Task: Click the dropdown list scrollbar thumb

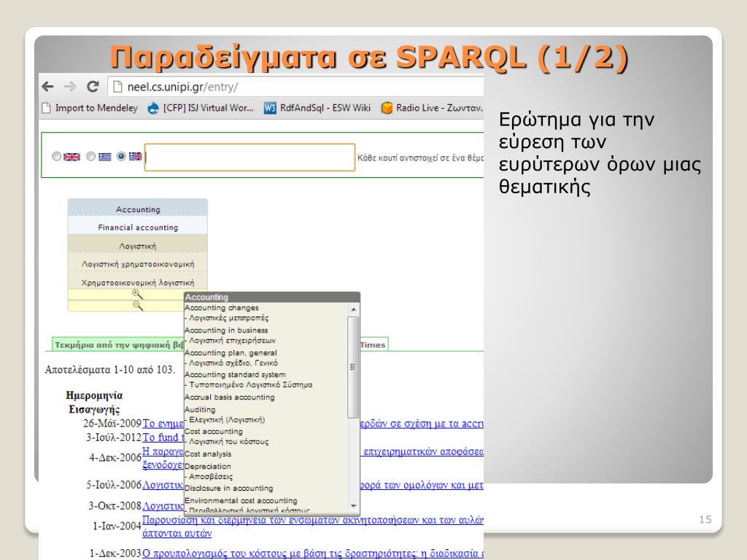Action: (x=354, y=367)
